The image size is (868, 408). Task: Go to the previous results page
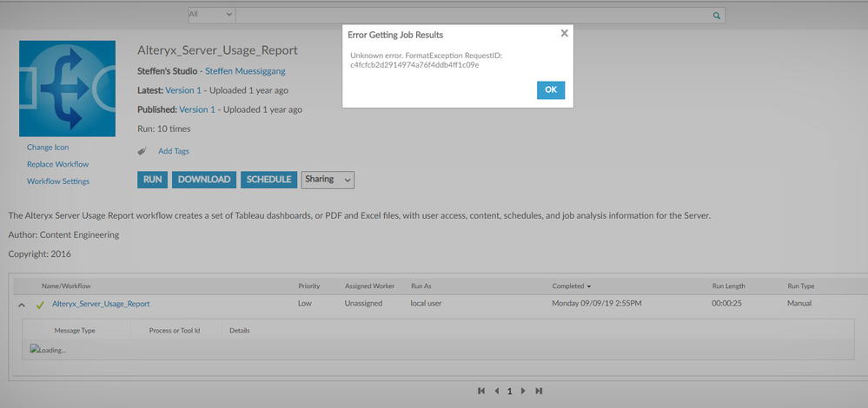pos(496,391)
